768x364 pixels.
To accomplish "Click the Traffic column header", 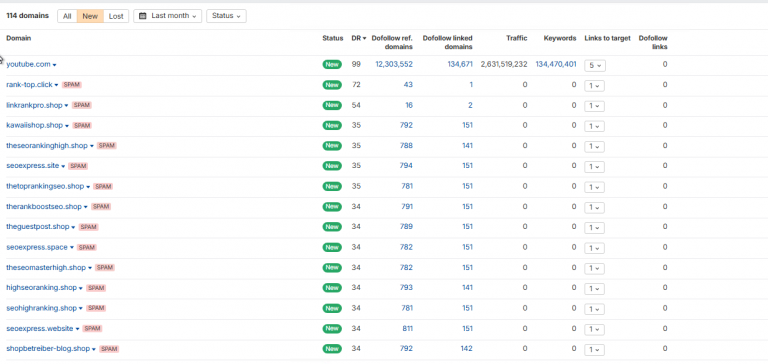I will [517, 38].
